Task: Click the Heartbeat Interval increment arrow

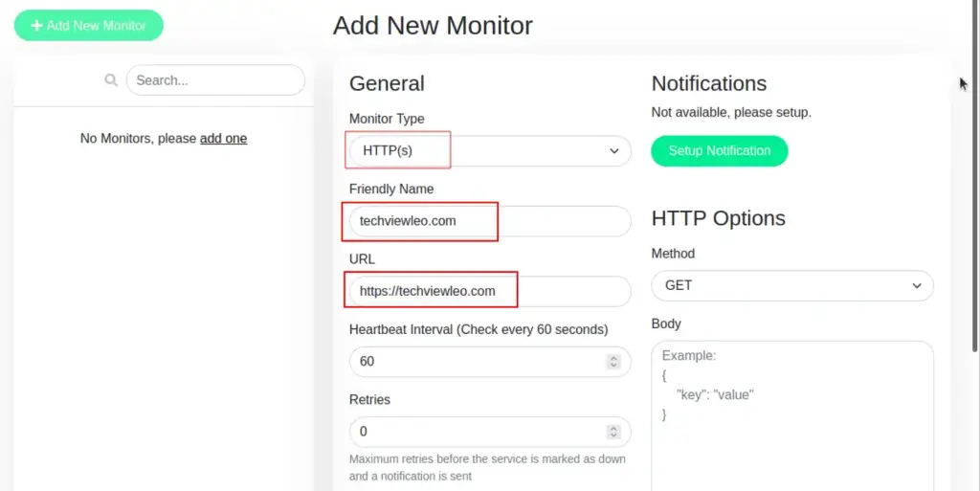Action: pyautogui.click(x=613, y=358)
